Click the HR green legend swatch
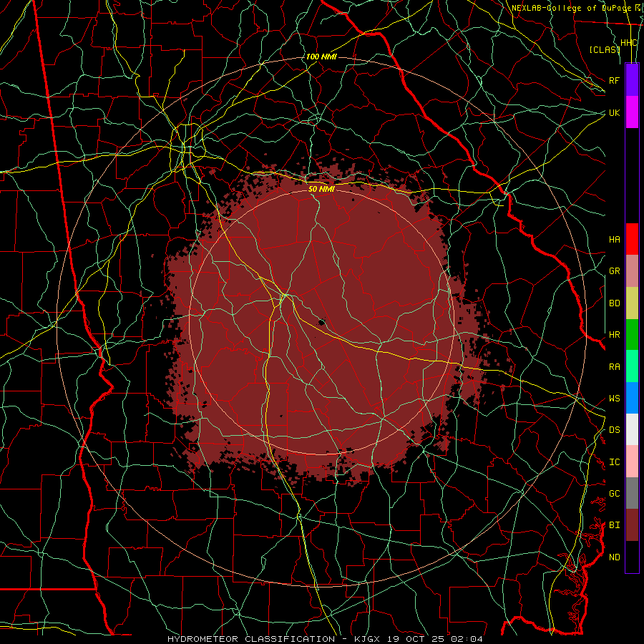 tap(632, 335)
